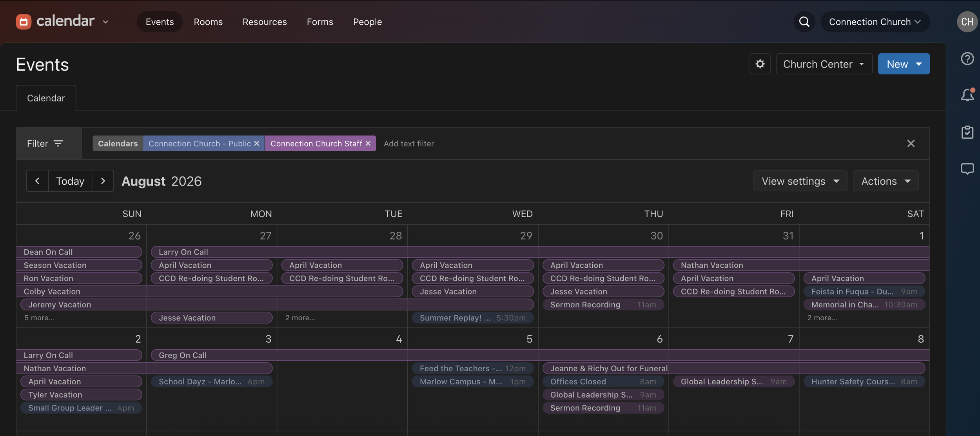Select the Forms nav item

[320, 22]
